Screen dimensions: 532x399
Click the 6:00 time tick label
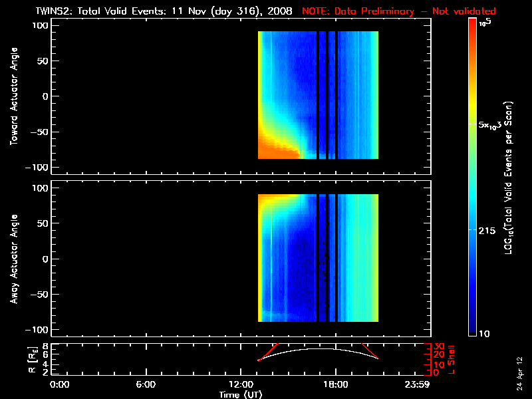(x=146, y=385)
